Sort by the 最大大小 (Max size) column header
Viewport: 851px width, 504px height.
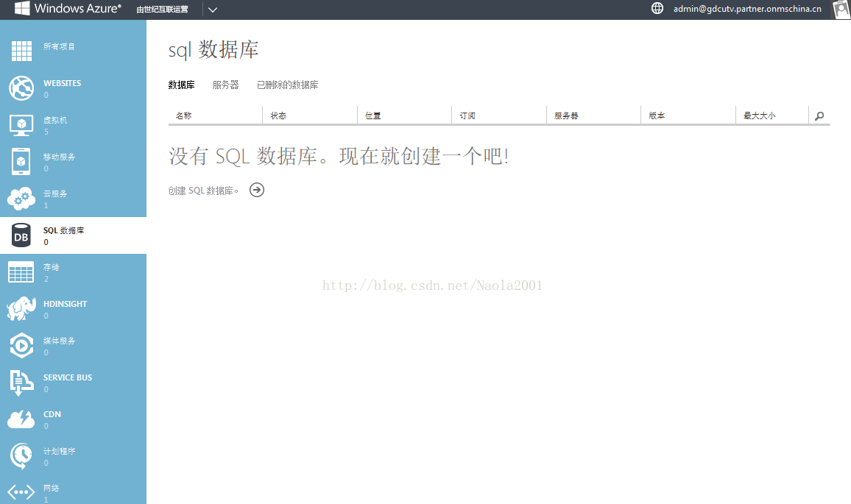pyautogui.click(x=759, y=116)
